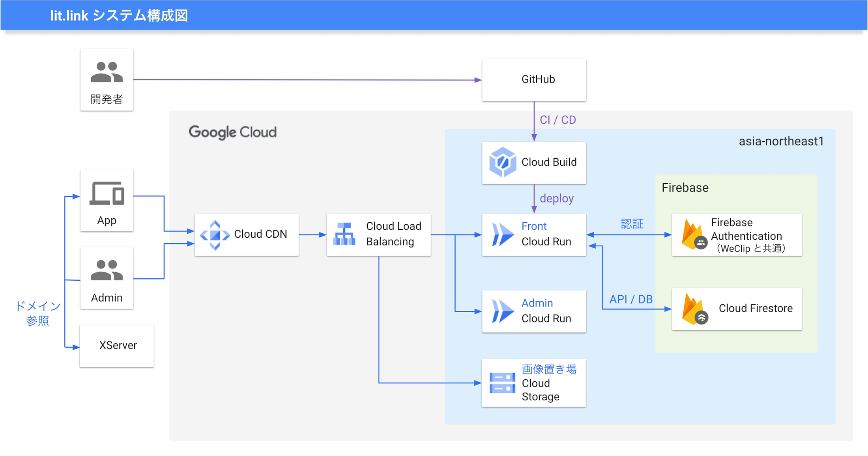868x456 pixels.
Task: Click the Admin people icon
Action: (107, 270)
